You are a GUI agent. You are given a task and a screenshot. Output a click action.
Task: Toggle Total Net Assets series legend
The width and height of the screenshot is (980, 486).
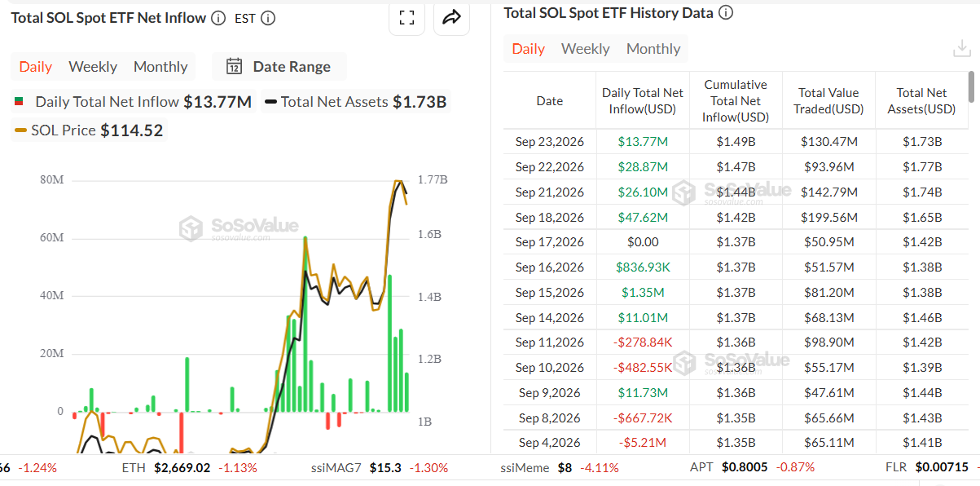[356, 102]
